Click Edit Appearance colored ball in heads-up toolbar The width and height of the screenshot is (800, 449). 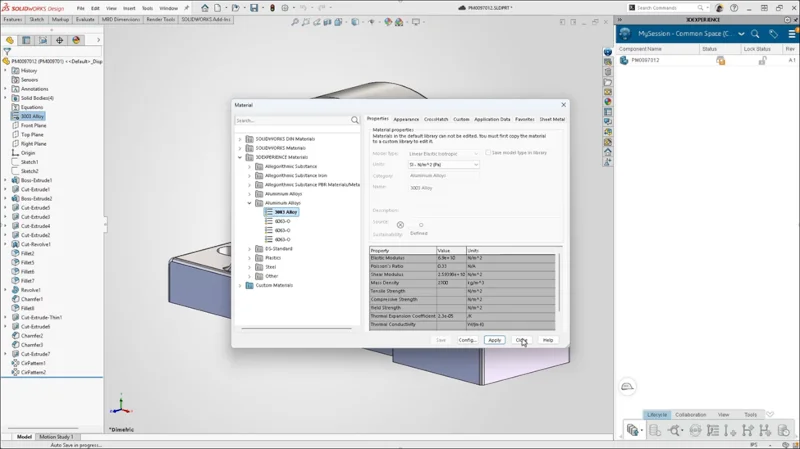[388, 22]
